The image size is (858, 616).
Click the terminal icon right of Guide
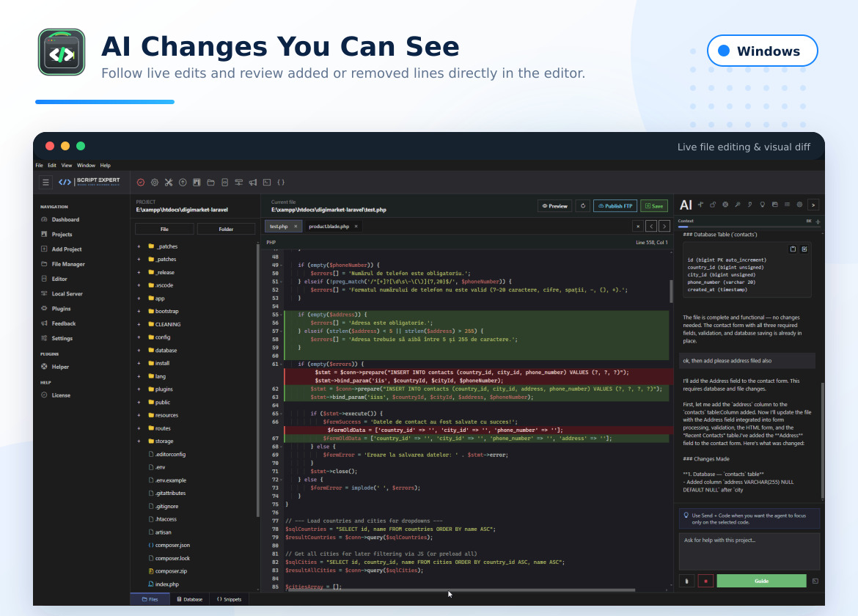coord(815,581)
